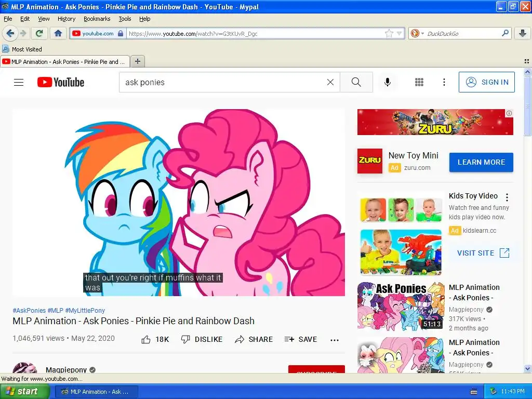Image resolution: width=532 pixels, height=399 pixels.
Task: Click the Kids Toy Video ad title
Action: click(x=473, y=196)
